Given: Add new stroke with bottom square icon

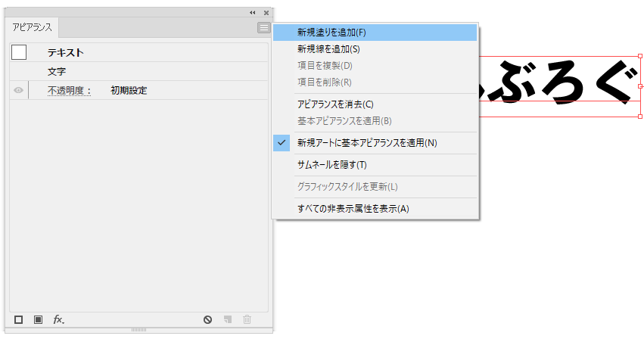Looking at the screenshot, I should tap(18, 319).
